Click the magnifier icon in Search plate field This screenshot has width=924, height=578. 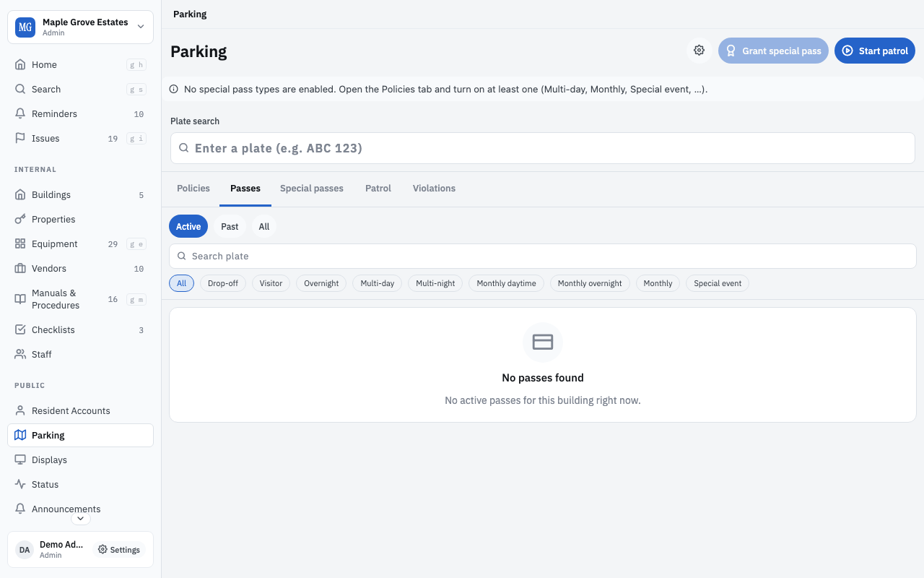pyautogui.click(x=182, y=256)
